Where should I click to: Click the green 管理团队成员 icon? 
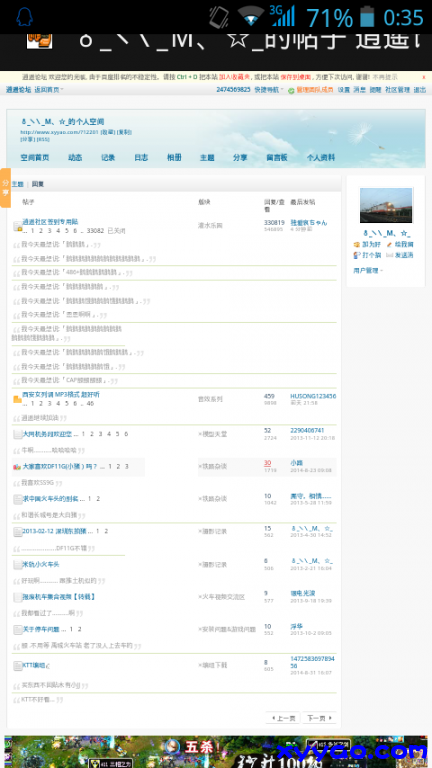(x=291, y=91)
